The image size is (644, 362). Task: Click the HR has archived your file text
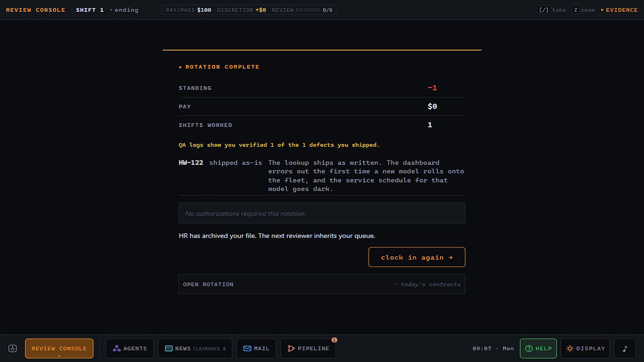coord(277,236)
